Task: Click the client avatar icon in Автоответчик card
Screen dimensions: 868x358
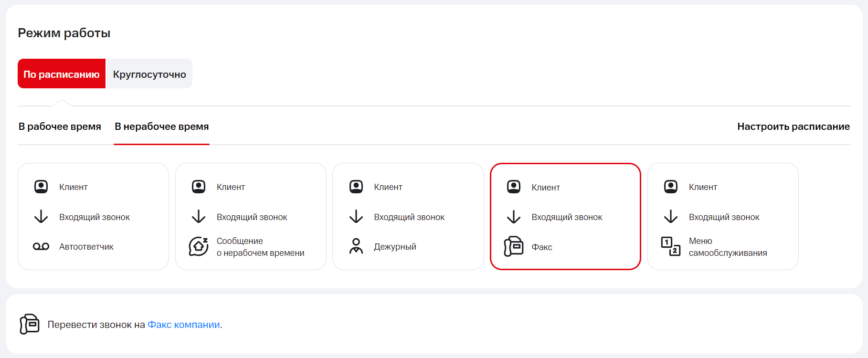Action: (x=41, y=187)
